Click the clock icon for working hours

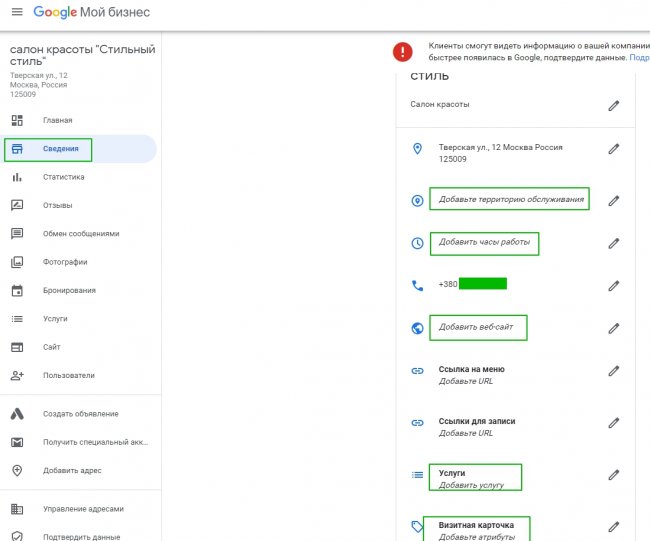click(x=418, y=243)
